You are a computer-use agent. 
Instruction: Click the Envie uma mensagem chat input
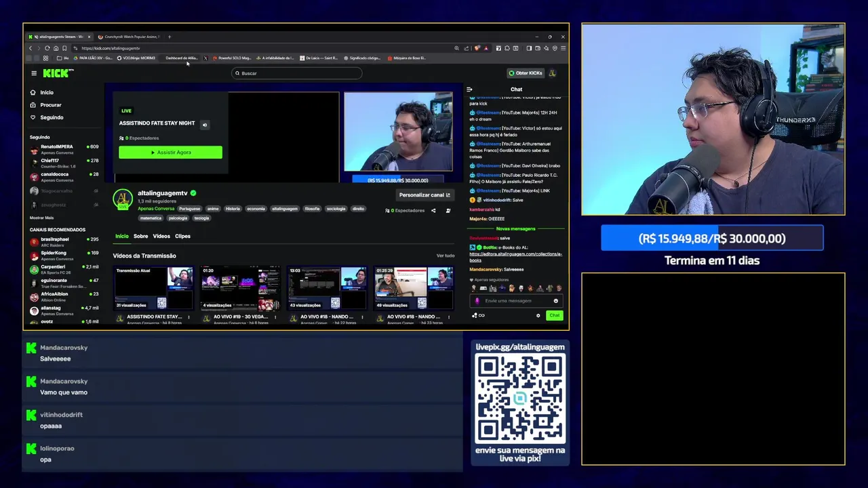coord(516,301)
